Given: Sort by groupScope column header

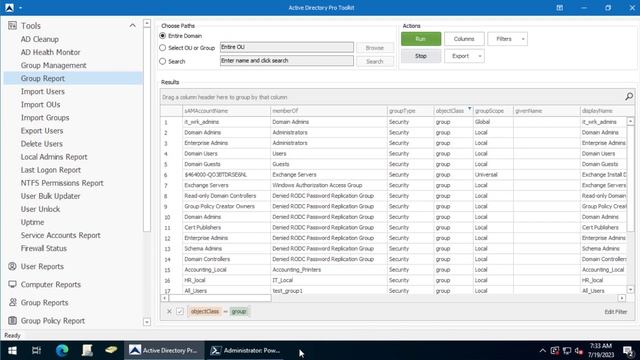Looking at the screenshot, I should [x=493, y=111].
